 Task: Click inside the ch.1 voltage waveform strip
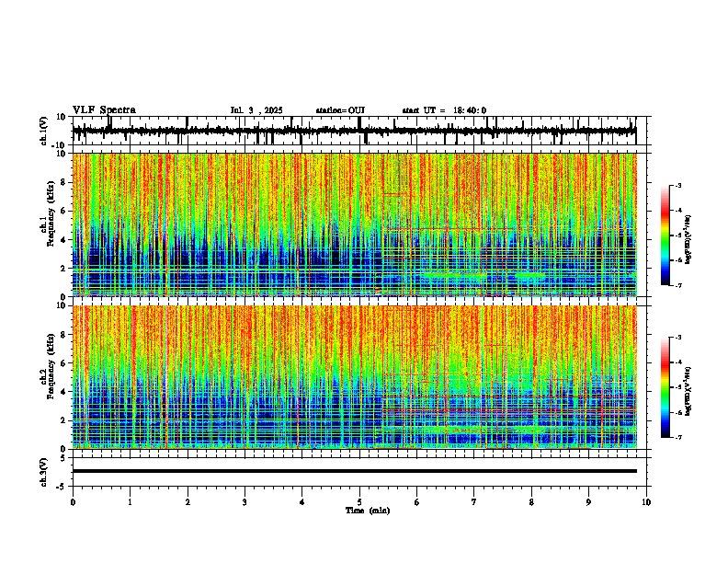(359, 131)
